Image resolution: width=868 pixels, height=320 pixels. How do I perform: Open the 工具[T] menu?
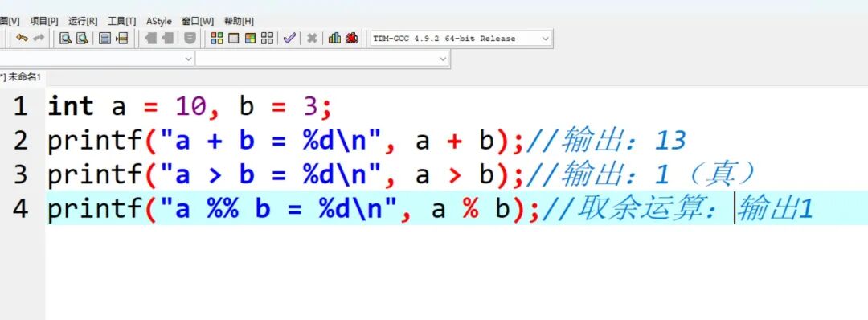[x=122, y=21]
